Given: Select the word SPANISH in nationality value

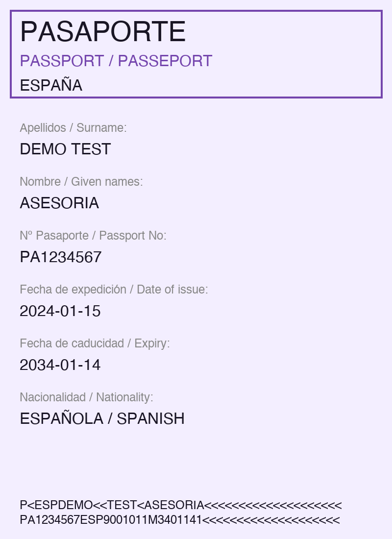Looking at the screenshot, I should 150,419.
